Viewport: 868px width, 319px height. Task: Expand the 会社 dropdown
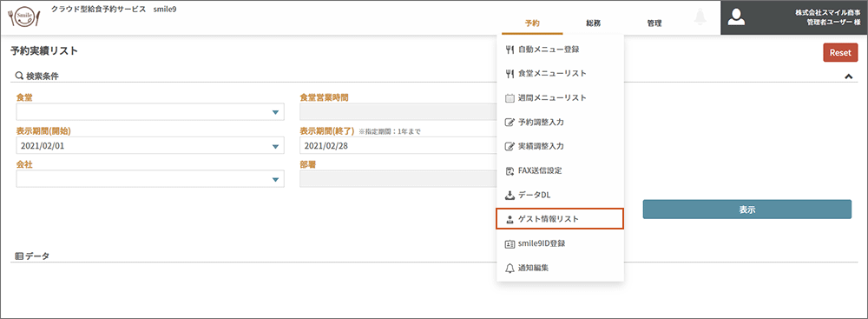(150, 179)
